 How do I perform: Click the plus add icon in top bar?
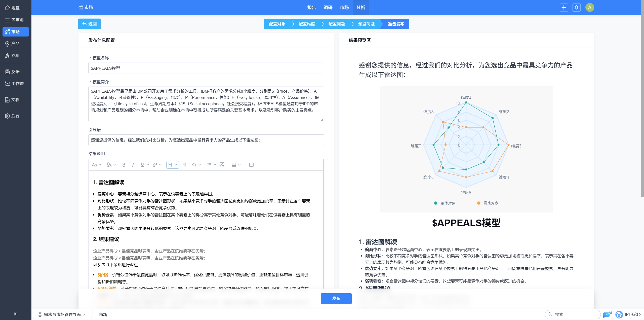coord(564,8)
